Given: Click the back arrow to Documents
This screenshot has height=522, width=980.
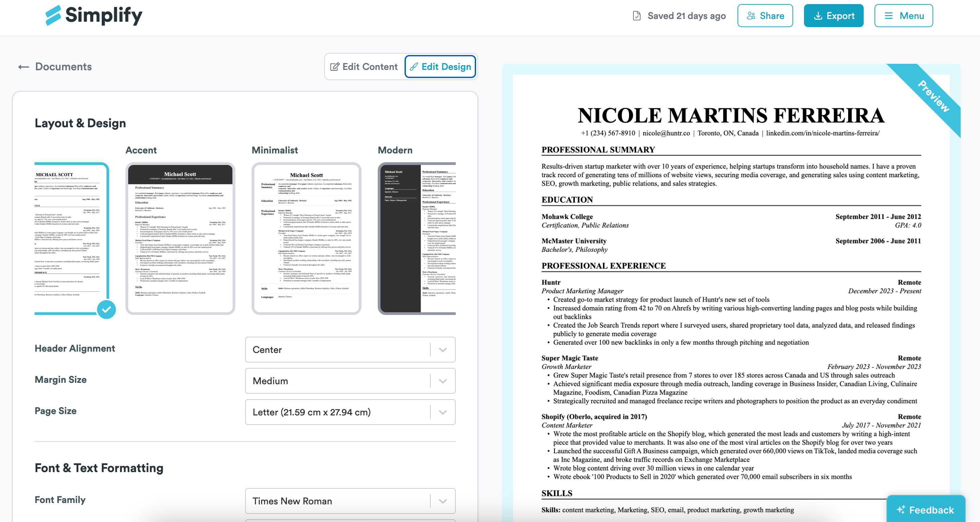Looking at the screenshot, I should pyautogui.click(x=24, y=67).
